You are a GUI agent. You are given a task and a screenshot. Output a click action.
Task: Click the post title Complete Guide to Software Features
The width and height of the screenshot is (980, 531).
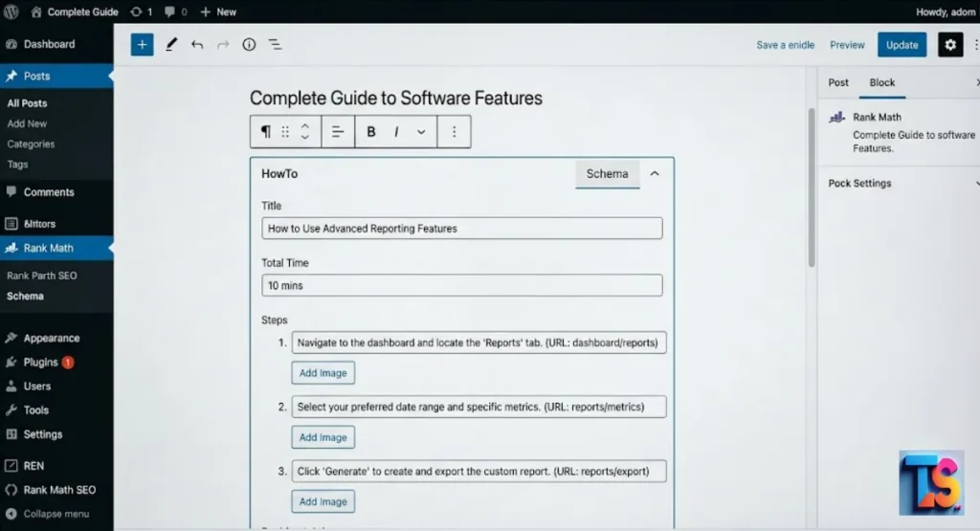coord(395,99)
